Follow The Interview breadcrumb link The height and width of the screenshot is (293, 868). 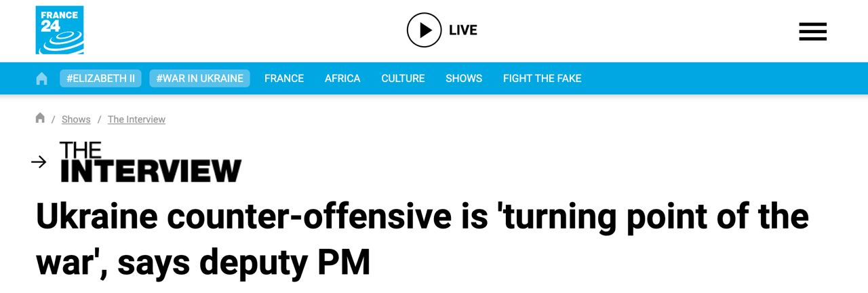point(136,119)
